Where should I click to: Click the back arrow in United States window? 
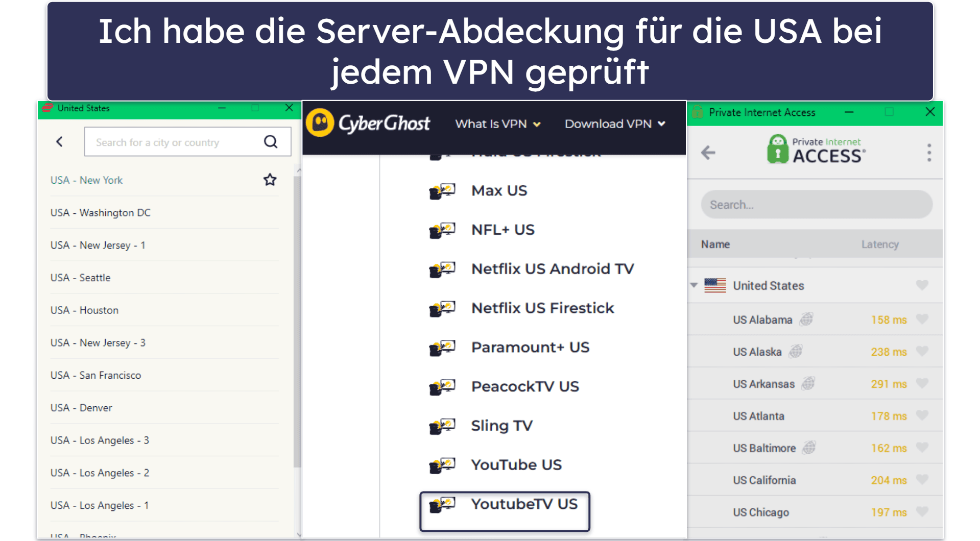(60, 142)
